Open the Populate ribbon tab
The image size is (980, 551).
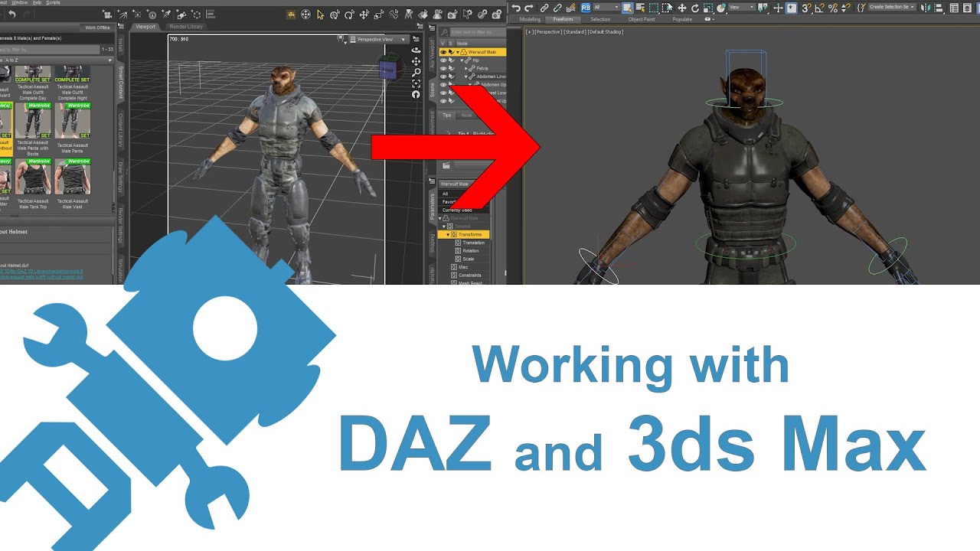tap(682, 19)
